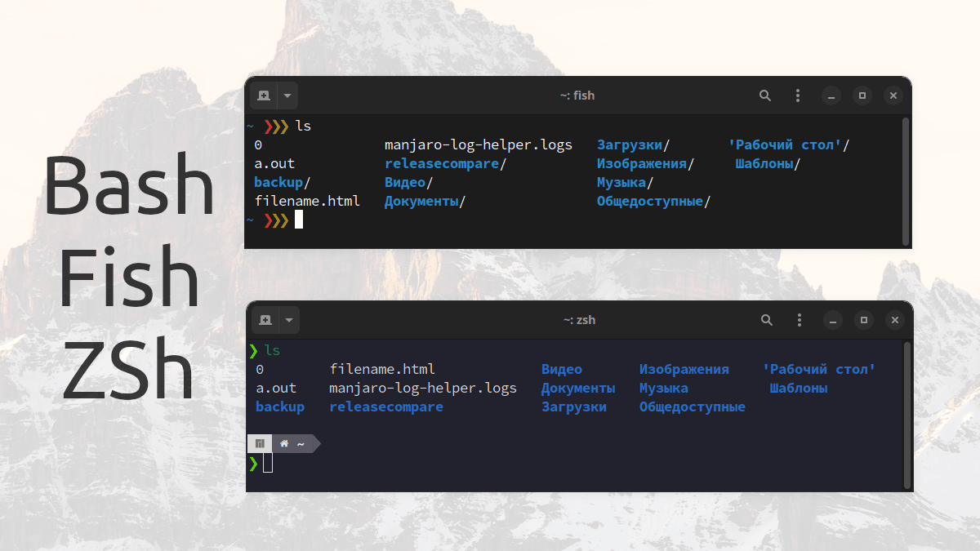Click the '~: zsh' window title
980x551 pixels.
[579, 320]
